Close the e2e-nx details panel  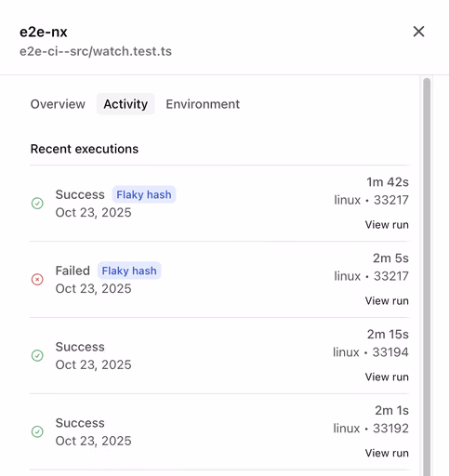pyautogui.click(x=418, y=32)
